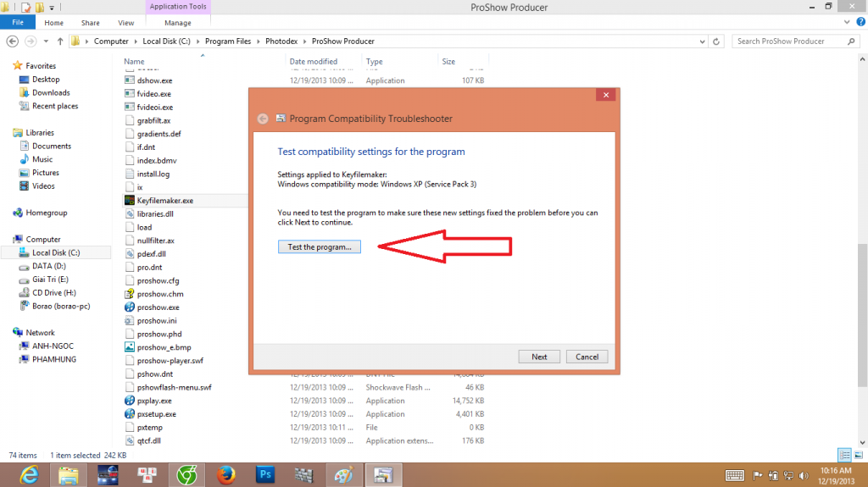This screenshot has width=868, height=487.
Task: Select the file named proshow-player.swf
Action: click(170, 361)
